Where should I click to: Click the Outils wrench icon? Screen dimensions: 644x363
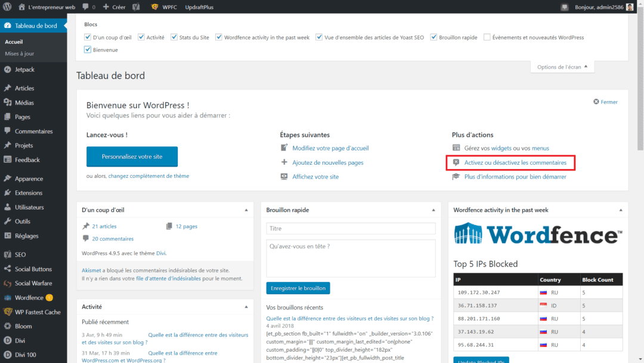7,221
